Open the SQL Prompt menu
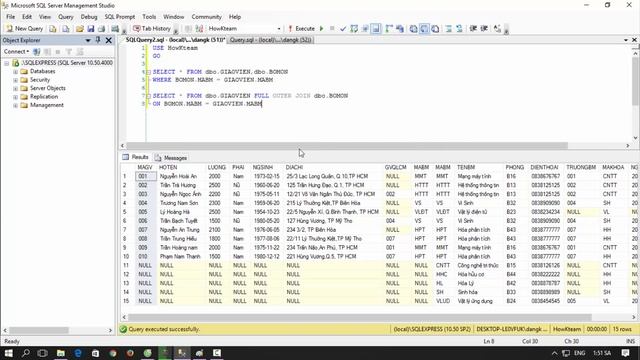The image size is (640, 360). tap(120, 17)
